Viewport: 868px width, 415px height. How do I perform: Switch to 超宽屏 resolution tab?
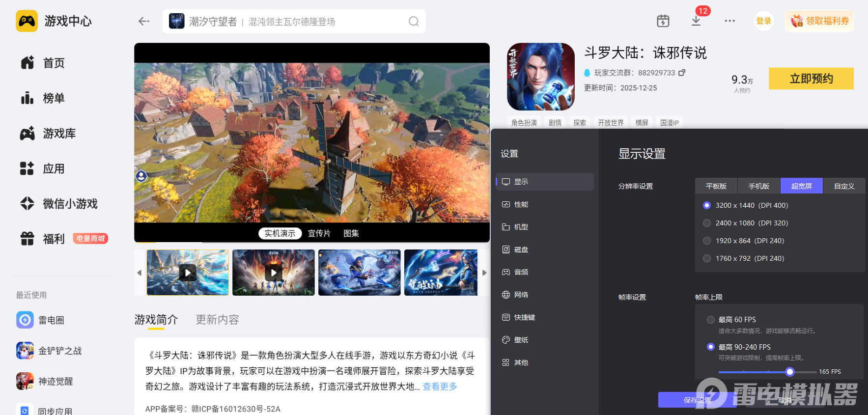tap(802, 186)
